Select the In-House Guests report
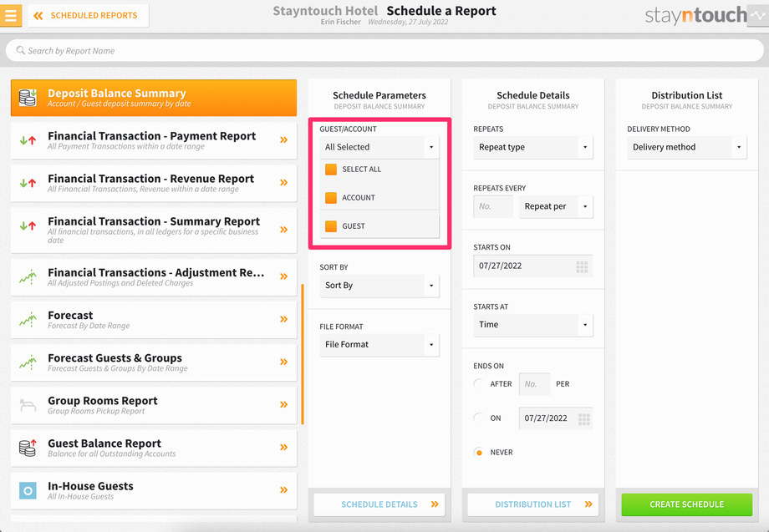 point(154,490)
